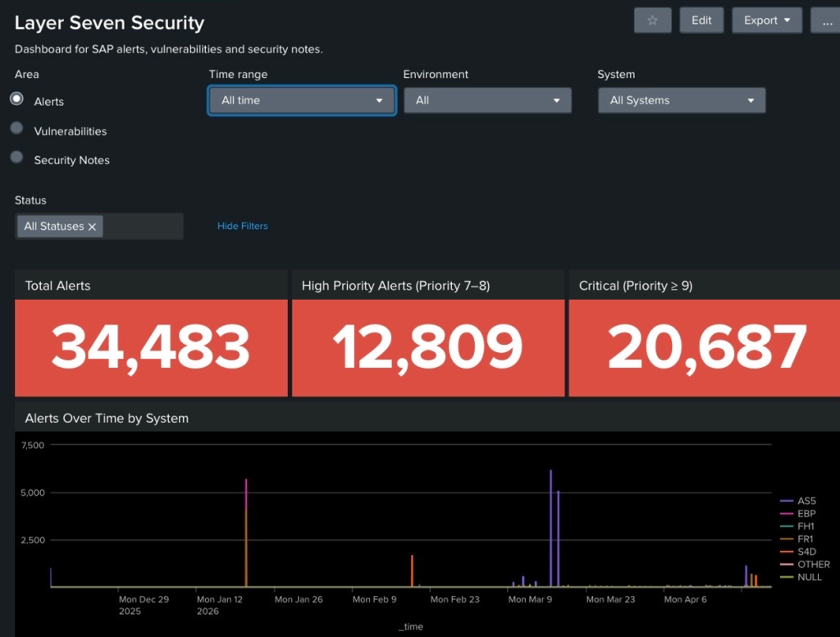
Task: Select the Alerts radio button
Action: pyautogui.click(x=16, y=99)
